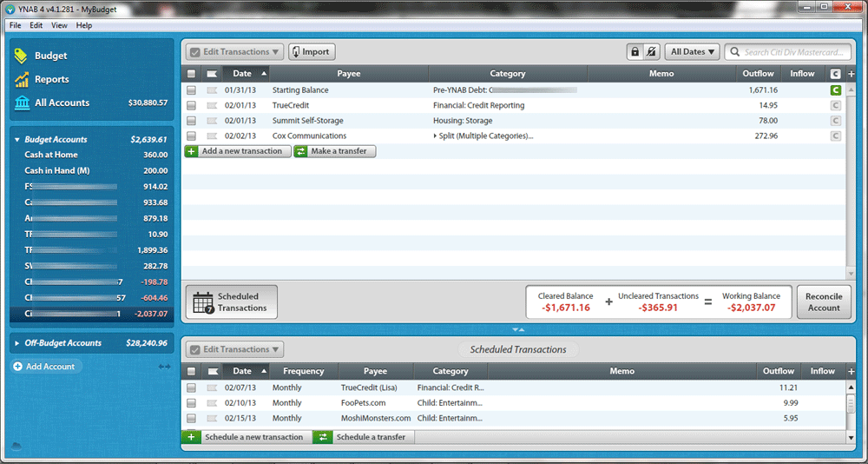Viewport: 868px width, 464px height.
Task: Open the File menu
Action: (x=15, y=25)
